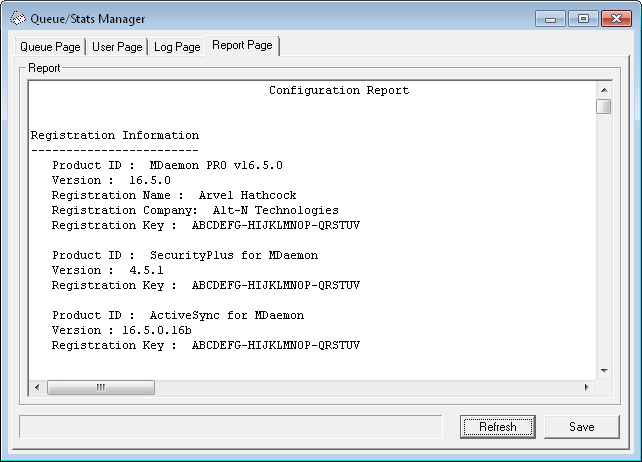This screenshot has height=462, width=642.
Task: Click the MDaemon PRO v16.5.0 Product ID line
Action: point(167,165)
